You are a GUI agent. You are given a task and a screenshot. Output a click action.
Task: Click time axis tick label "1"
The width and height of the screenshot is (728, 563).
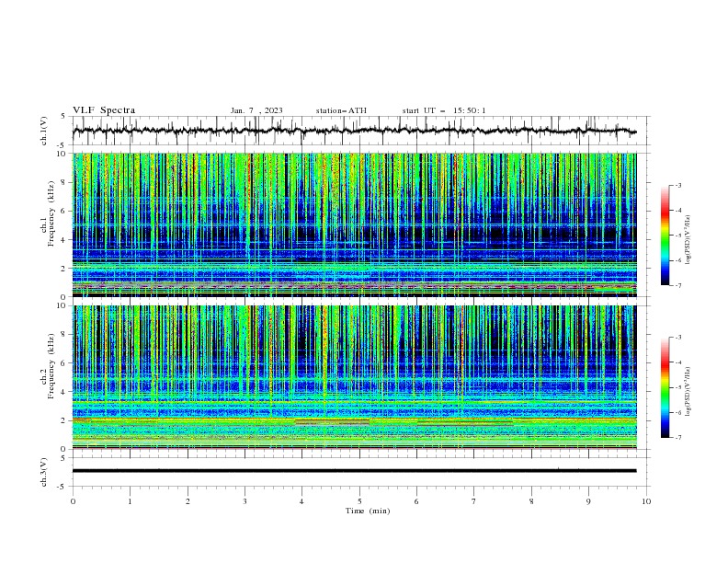pos(130,501)
